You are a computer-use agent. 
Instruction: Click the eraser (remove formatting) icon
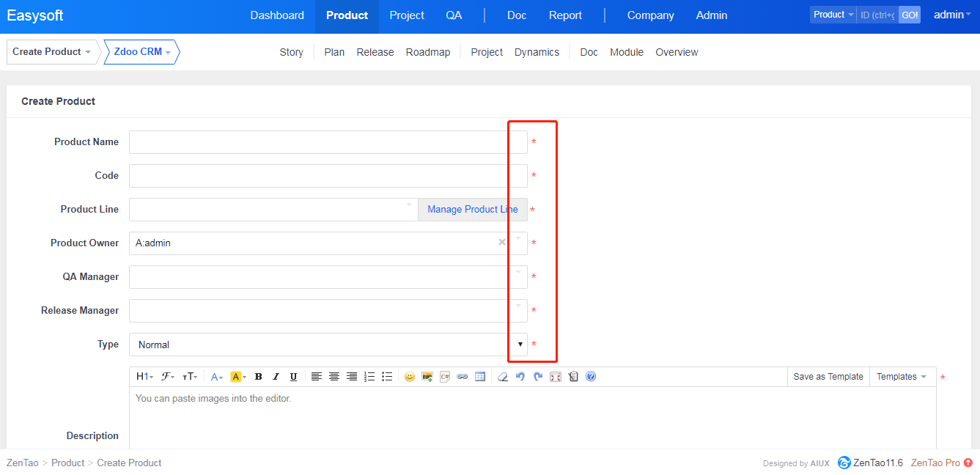point(502,377)
